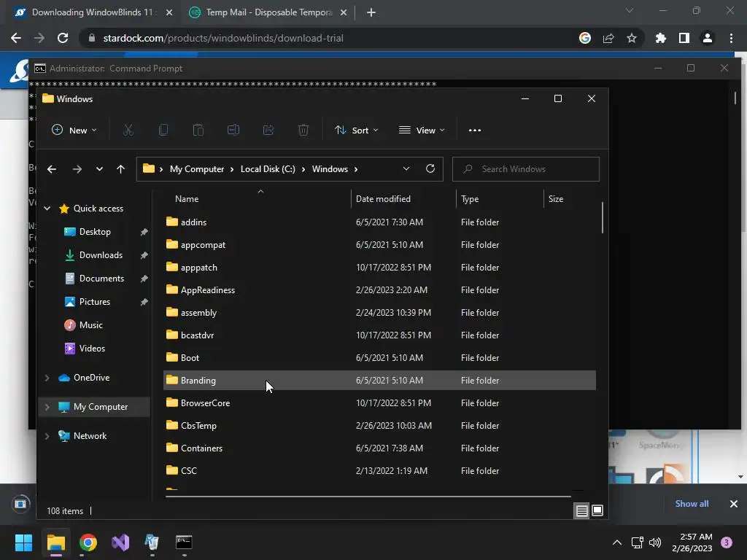Click Chrome's share page icon

click(608, 38)
